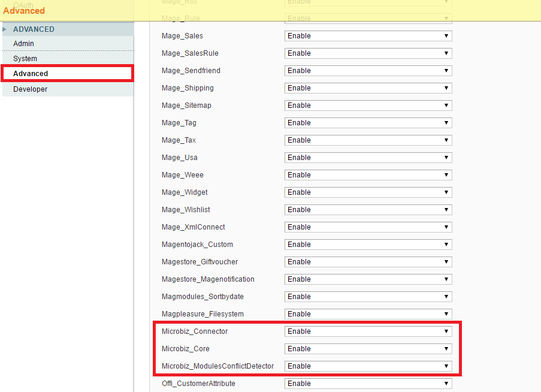Image resolution: width=541 pixels, height=392 pixels.
Task: Open the Mage_Sitemap Enable dropdown
Action: point(368,105)
